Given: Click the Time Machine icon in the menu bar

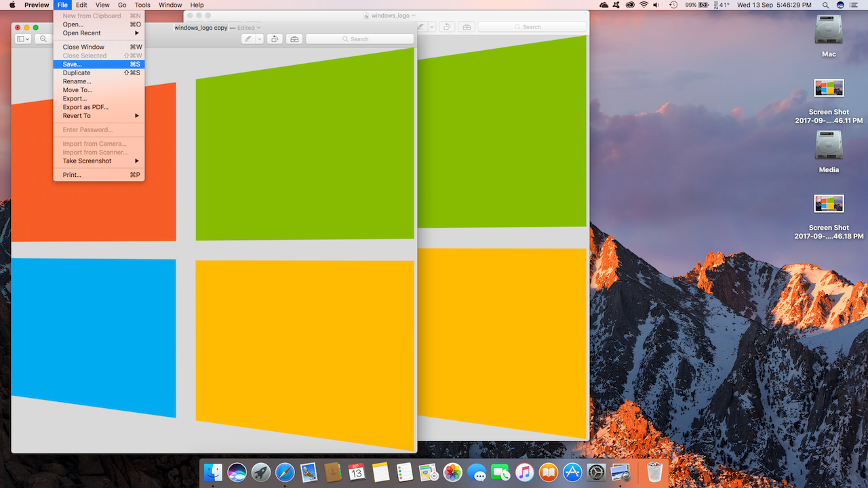Looking at the screenshot, I should [x=673, y=5].
